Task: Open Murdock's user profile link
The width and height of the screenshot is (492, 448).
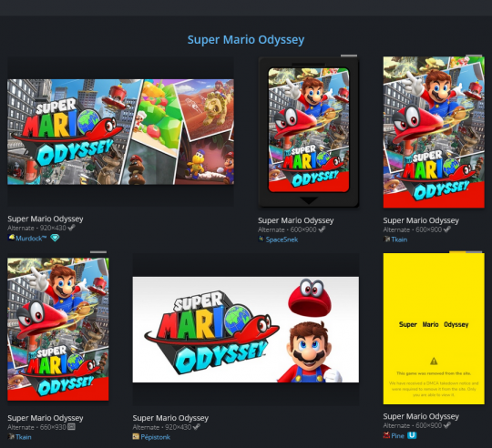Action: [31, 239]
